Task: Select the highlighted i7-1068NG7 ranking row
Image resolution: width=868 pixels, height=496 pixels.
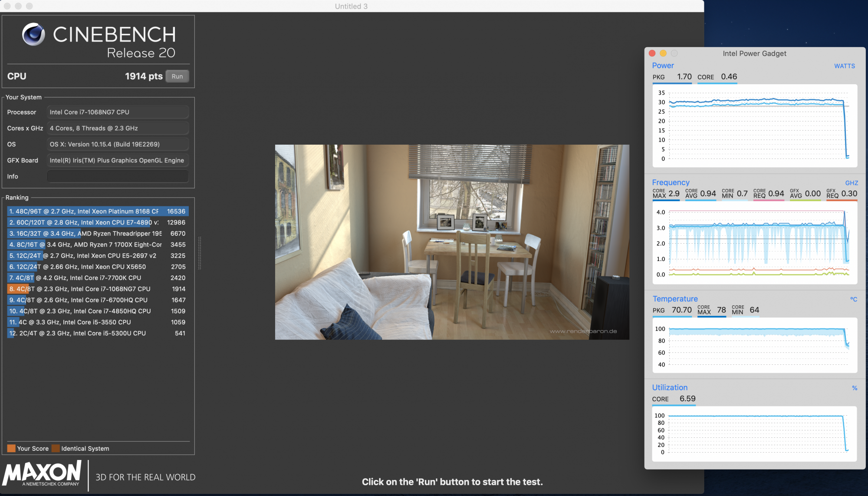Action: click(x=98, y=289)
